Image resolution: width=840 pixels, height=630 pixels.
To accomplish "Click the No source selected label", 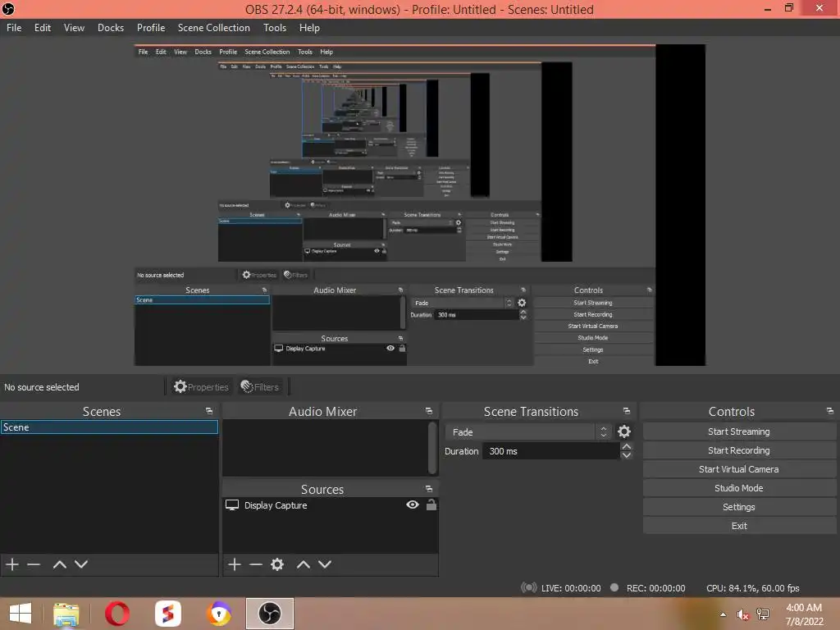I will pos(42,387).
